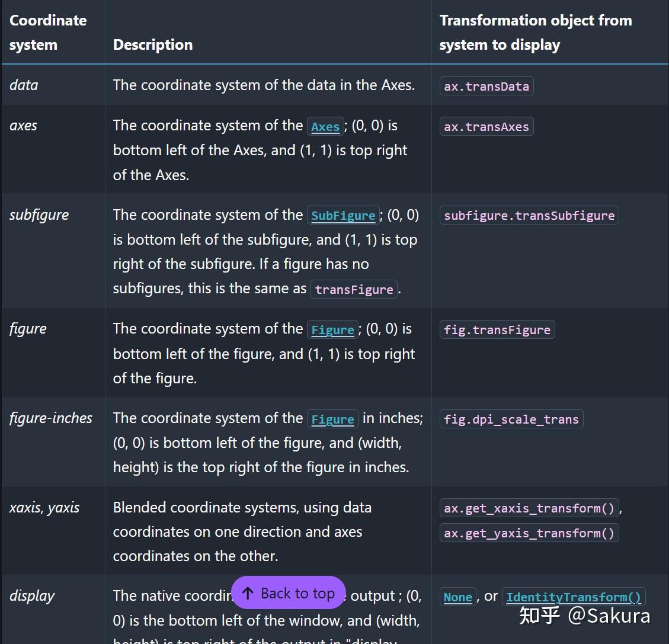Open the SubFigure link
The width and height of the screenshot is (669, 644).
coord(343,216)
